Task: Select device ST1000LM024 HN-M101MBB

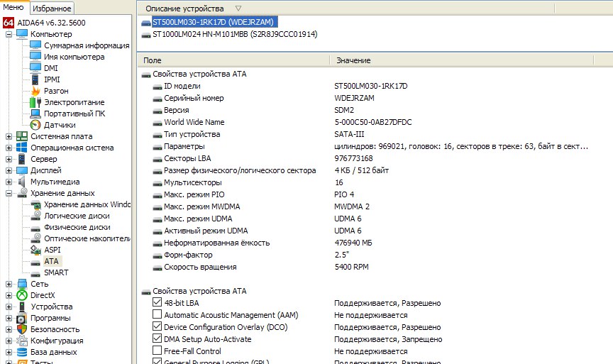Action: (235, 34)
